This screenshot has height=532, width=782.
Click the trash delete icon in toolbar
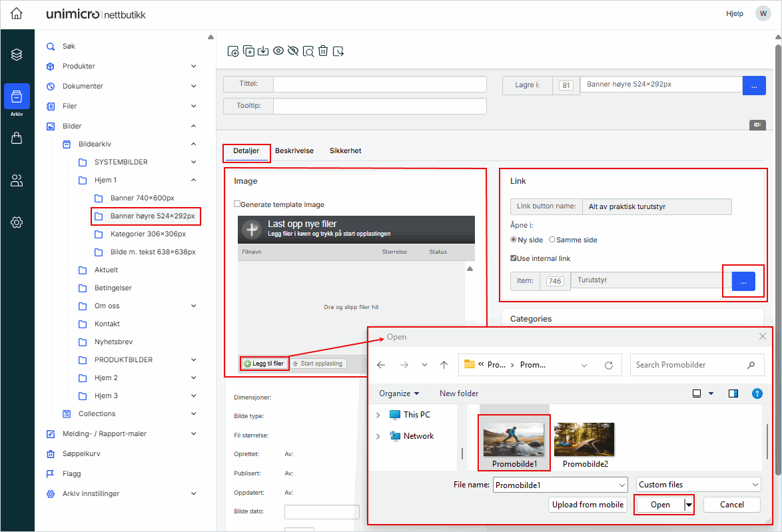pyautogui.click(x=323, y=51)
